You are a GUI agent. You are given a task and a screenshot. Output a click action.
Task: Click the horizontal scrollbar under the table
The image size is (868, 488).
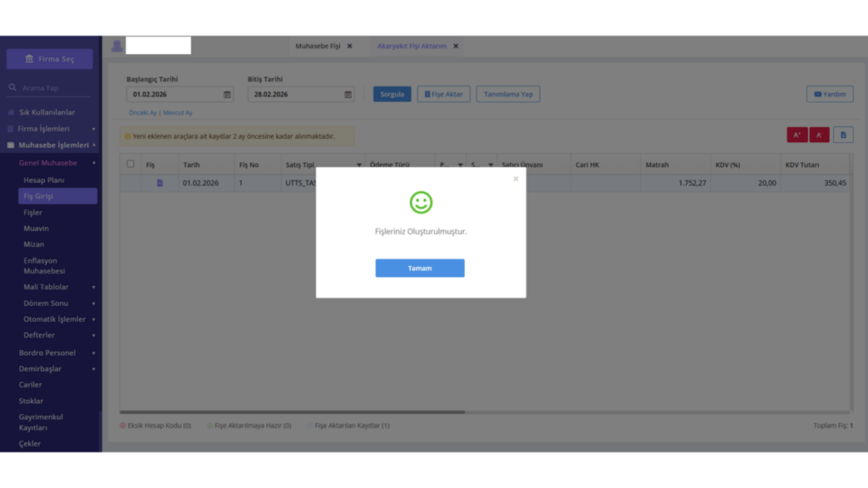click(292, 413)
